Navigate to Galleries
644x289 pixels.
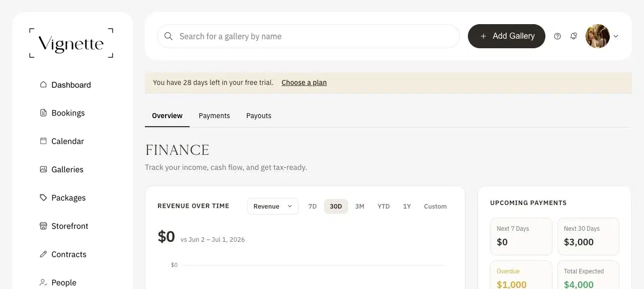(67, 169)
